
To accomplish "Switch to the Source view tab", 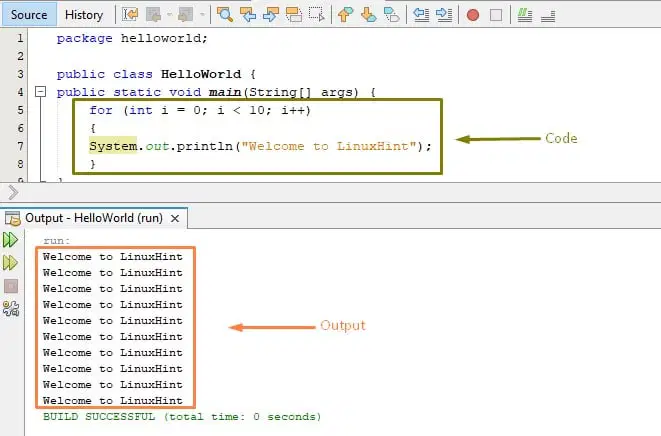I will click(x=29, y=15).
